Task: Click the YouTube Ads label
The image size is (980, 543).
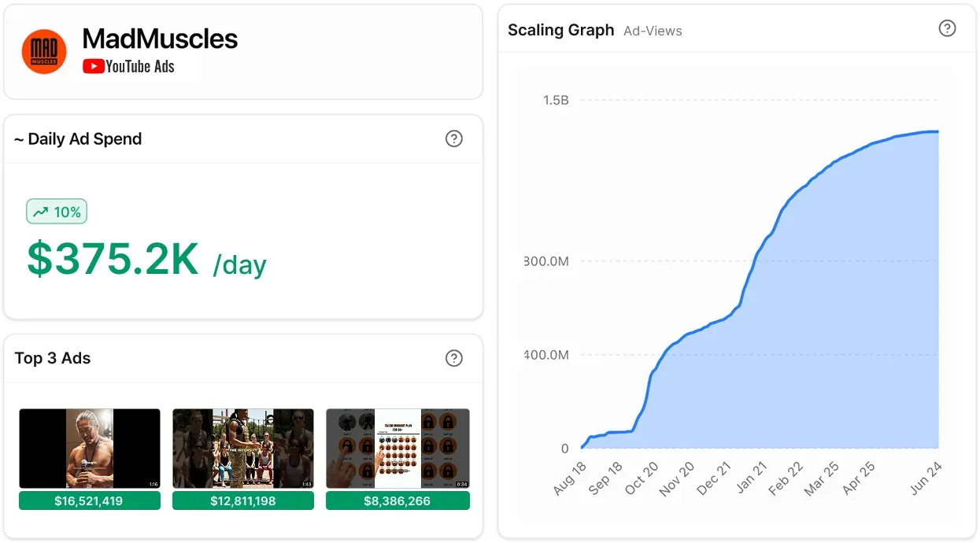Action: [x=140, y=67]
